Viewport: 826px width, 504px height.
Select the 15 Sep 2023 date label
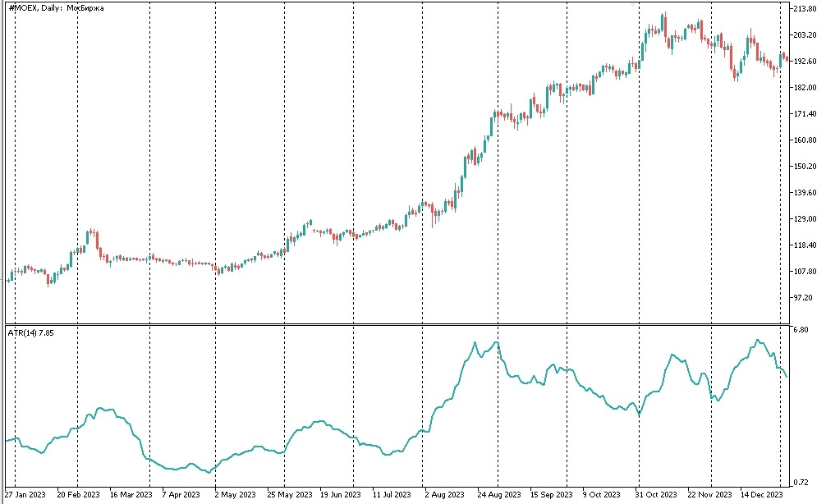pos(551,494)
